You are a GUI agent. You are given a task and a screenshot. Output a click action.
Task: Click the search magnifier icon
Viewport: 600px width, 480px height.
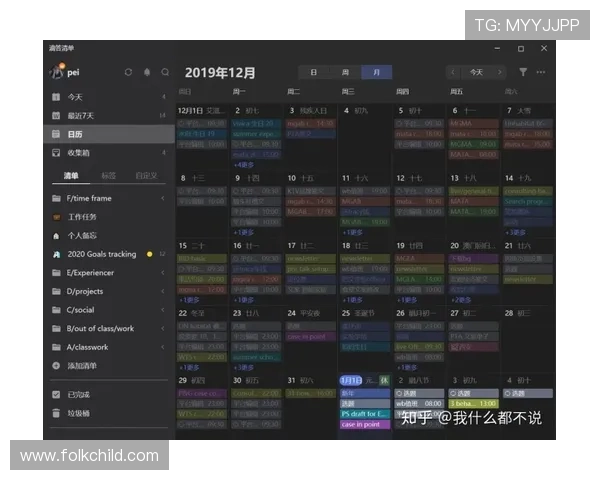pyautogui.click(x=164, y=73)
